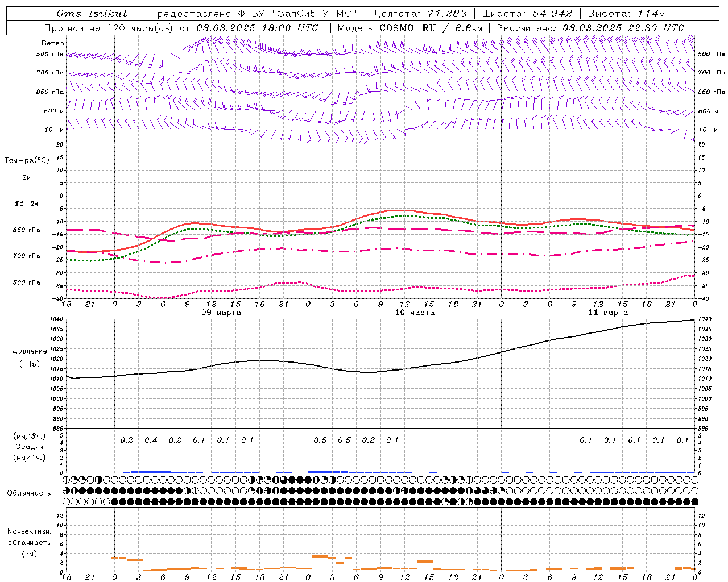The height and width of the screenshot is (582, 728).
Task: Click the "11 марта" date label
Action: [608, 313]
